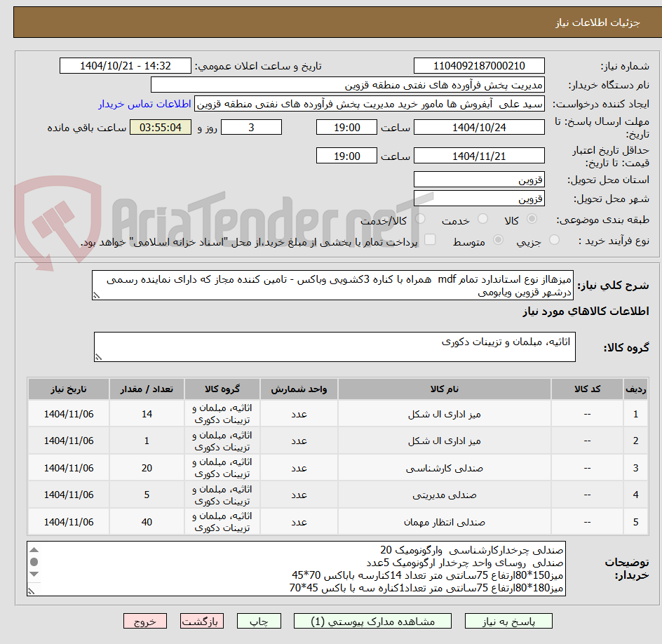Click the 'نام کالا' column header
This screenshot has height=644, width=662.
(445, 389)
